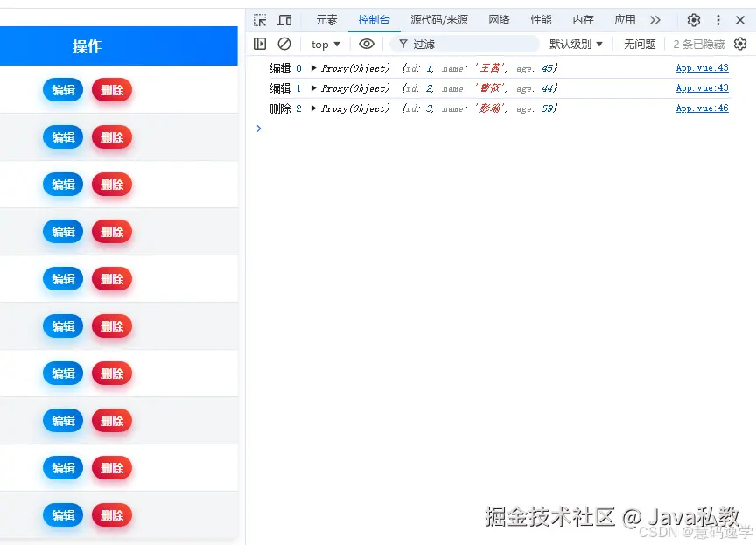Click the eye icon to create live expression
Screen dimensions: 756x545
(367, 43)
